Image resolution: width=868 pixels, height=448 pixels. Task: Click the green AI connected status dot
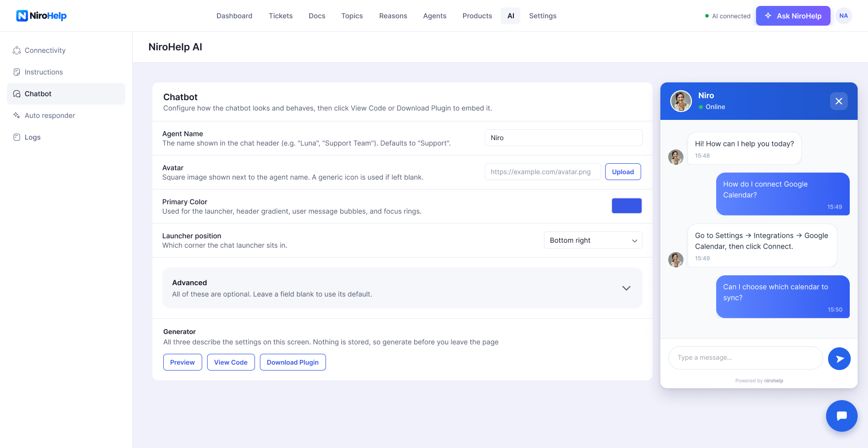click(707, 16)
